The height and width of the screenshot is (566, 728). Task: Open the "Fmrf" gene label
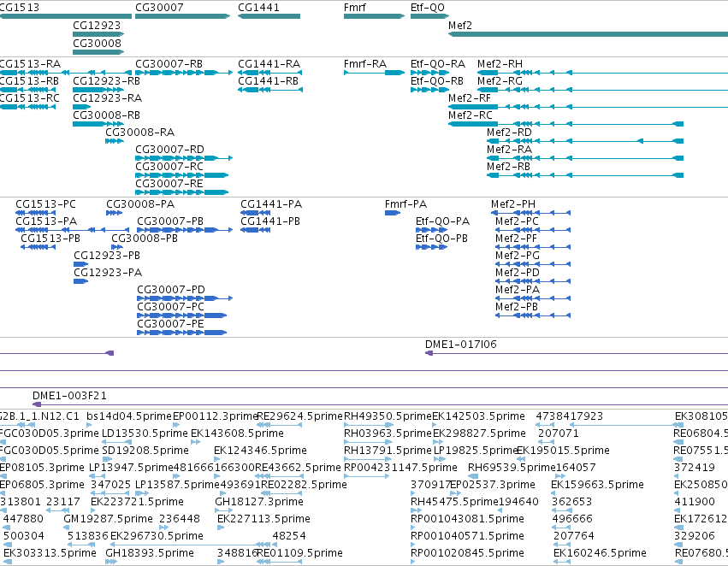click(355, 8)
